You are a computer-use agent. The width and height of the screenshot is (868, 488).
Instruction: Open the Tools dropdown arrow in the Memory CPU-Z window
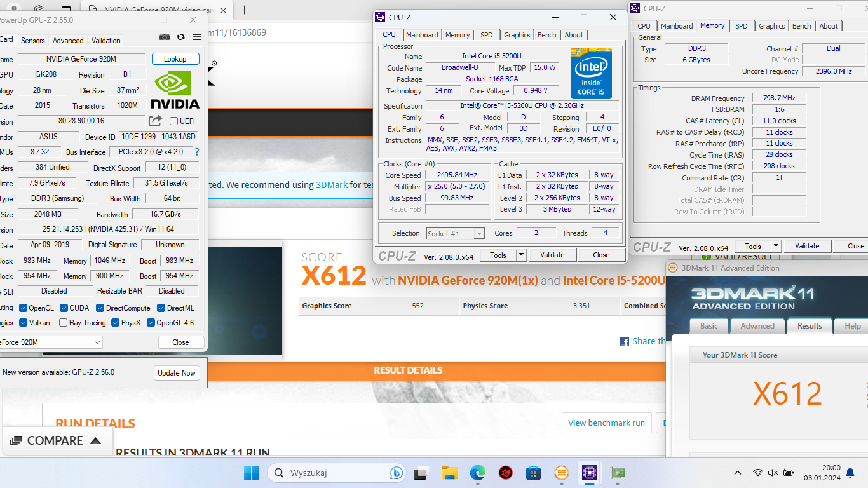(x=776, y=246)
